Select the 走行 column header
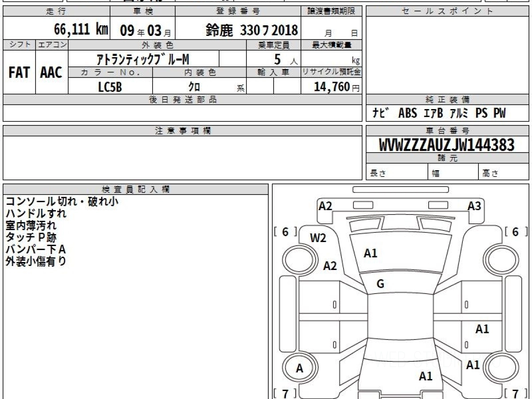 (56, 12)
